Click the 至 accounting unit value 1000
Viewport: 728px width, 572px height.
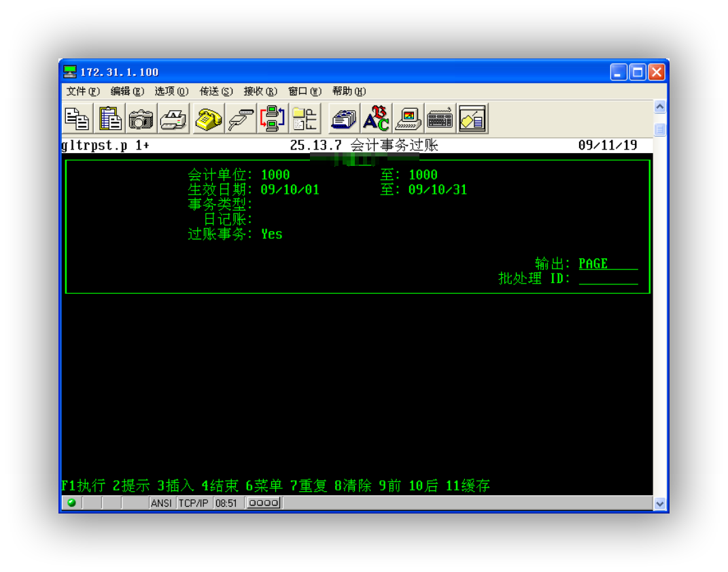pyautogui.click(x=423, y=175)
